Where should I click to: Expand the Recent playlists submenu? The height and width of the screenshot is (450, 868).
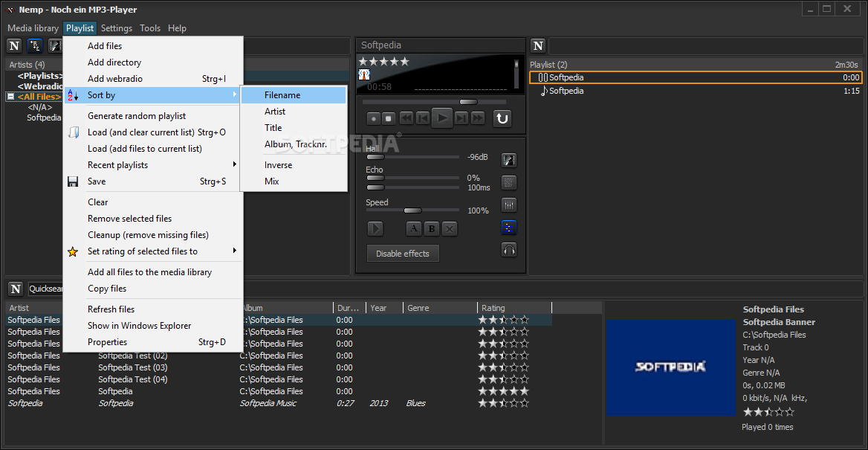(235, 164)
